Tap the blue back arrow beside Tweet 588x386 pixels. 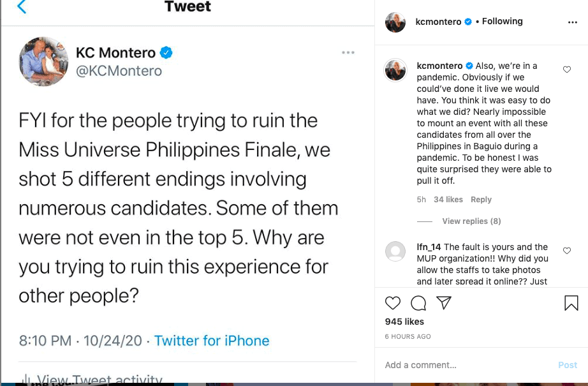tap(22, 6)
